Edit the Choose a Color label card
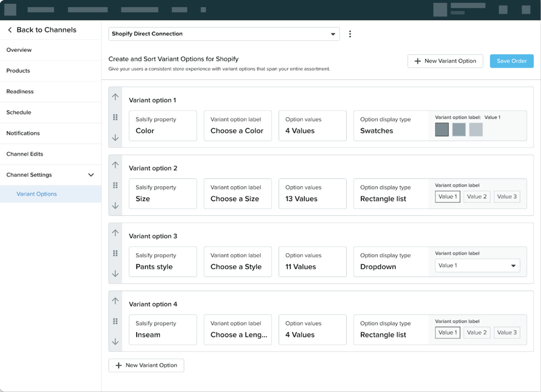Screen dimensions: 541x392 238,126
